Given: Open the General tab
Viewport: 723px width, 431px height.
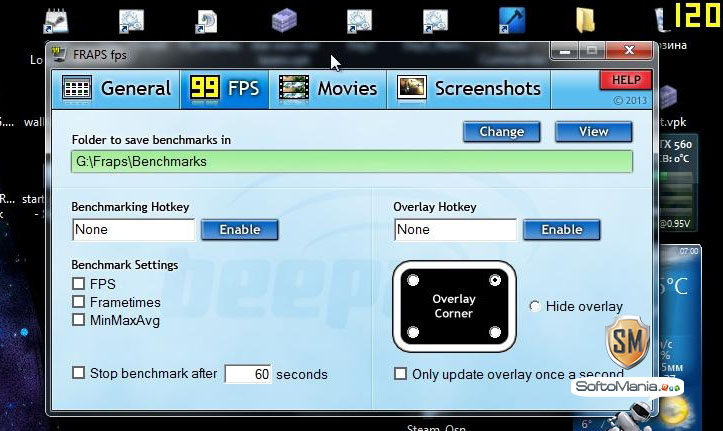Looking at the screenshot, I should (116, 89).
